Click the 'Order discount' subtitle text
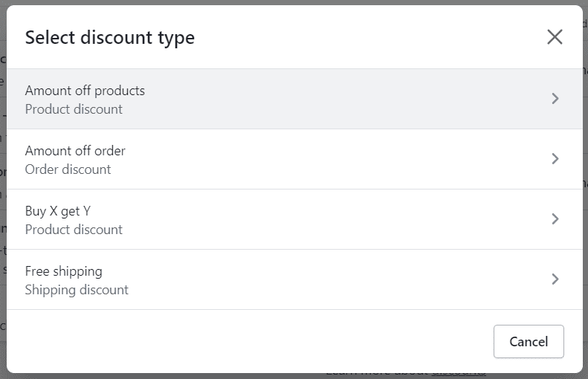The width and height of the screenshot is (588, 379). 68,169
